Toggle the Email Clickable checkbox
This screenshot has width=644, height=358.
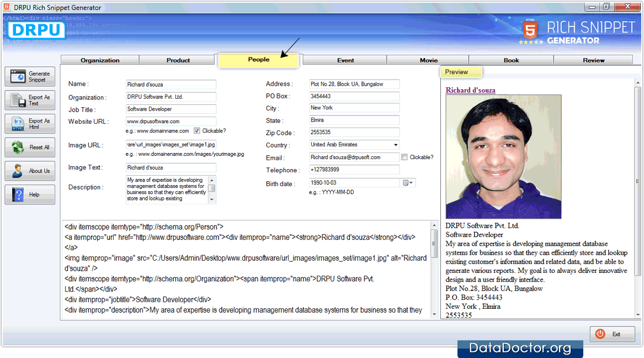point(405,157)
